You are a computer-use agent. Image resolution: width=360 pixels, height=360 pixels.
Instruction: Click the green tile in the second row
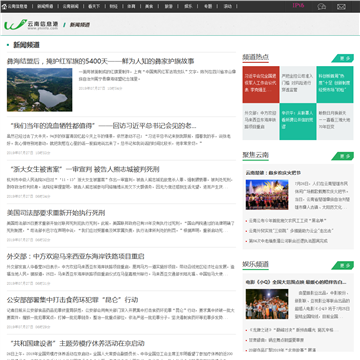tap(298, 122)
